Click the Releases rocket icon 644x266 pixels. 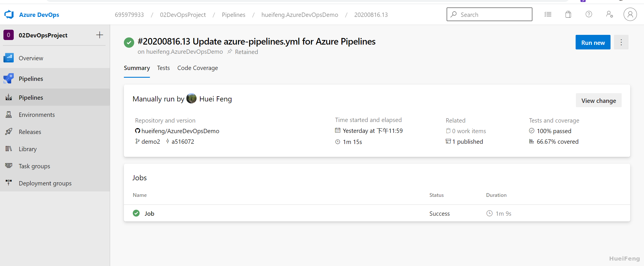point(9,132)
